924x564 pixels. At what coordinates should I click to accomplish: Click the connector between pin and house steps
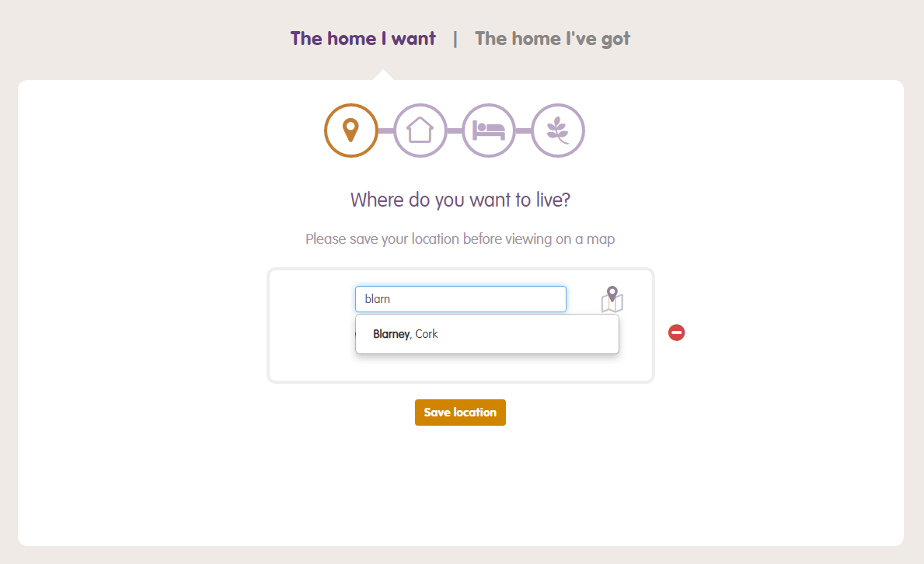(385, 131)
